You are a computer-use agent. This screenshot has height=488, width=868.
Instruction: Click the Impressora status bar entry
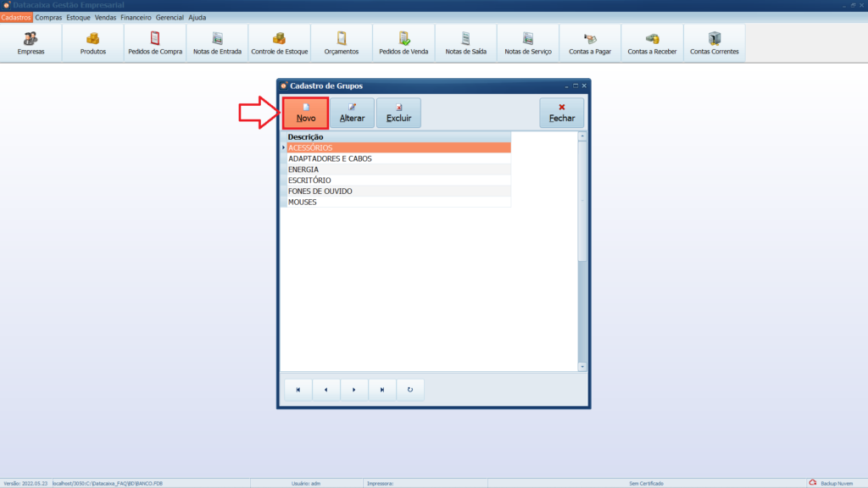click(x=380, y=484)
